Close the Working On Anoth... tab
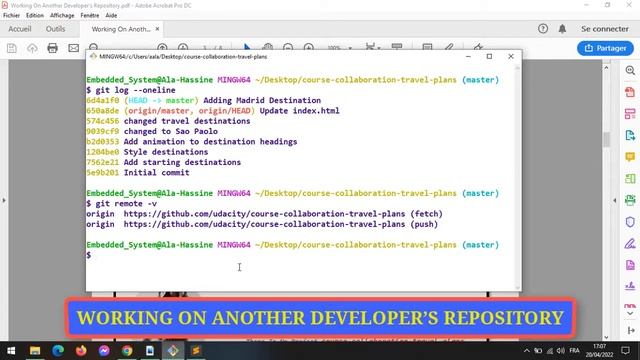Image resolution: width=640 pixels, height=360 pixels. tap(158, 29)
